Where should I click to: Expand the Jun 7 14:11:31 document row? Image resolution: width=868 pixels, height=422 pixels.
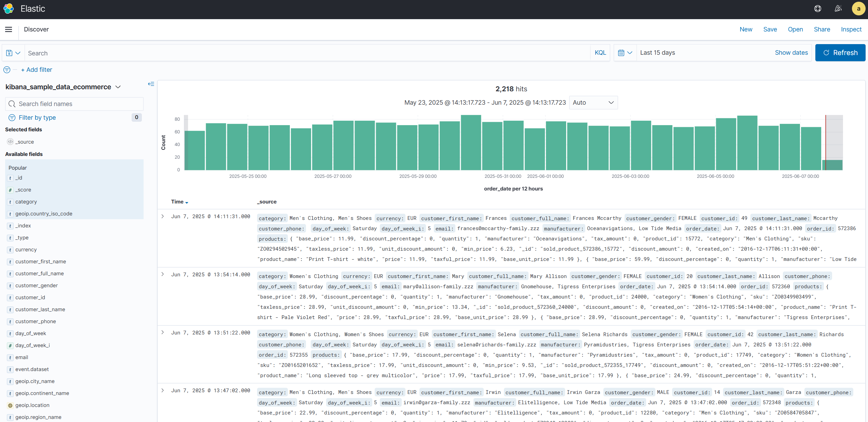tap(163, 216)
